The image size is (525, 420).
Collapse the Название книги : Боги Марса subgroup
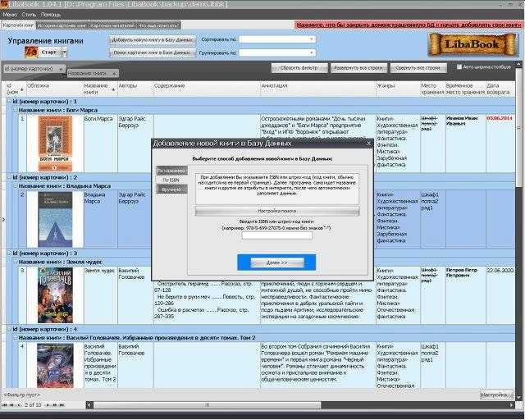15,110
